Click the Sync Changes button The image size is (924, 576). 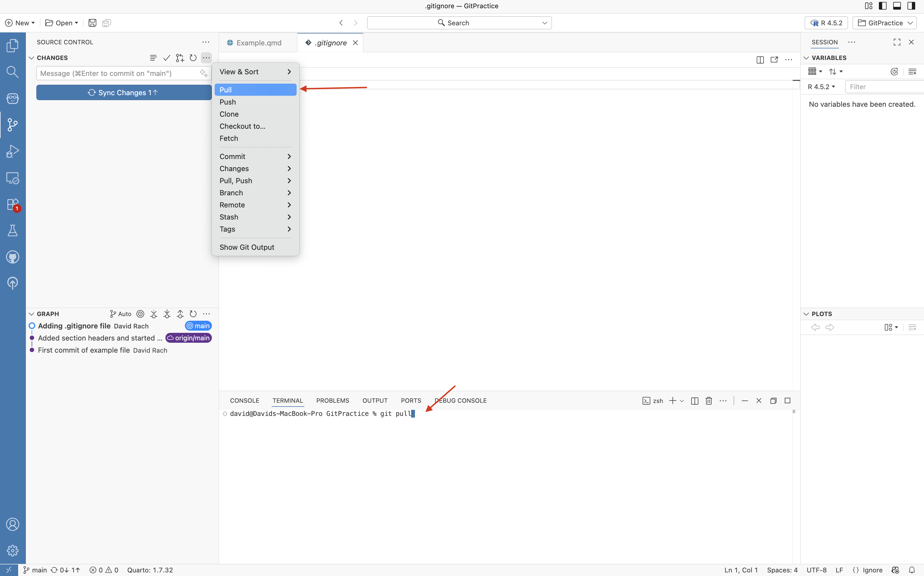tap(124, 93)
